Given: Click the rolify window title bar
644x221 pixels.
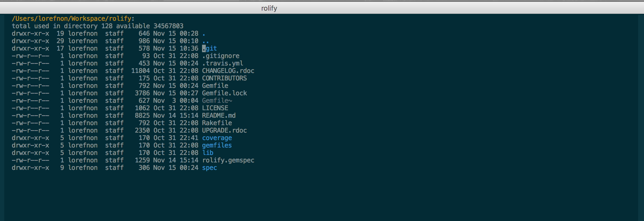Looking at the screenshot, I should pos(322,8).
